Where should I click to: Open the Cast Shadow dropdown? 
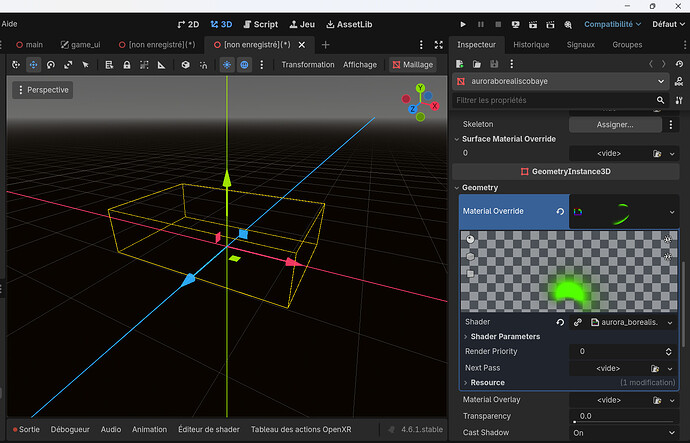[620, 433]
